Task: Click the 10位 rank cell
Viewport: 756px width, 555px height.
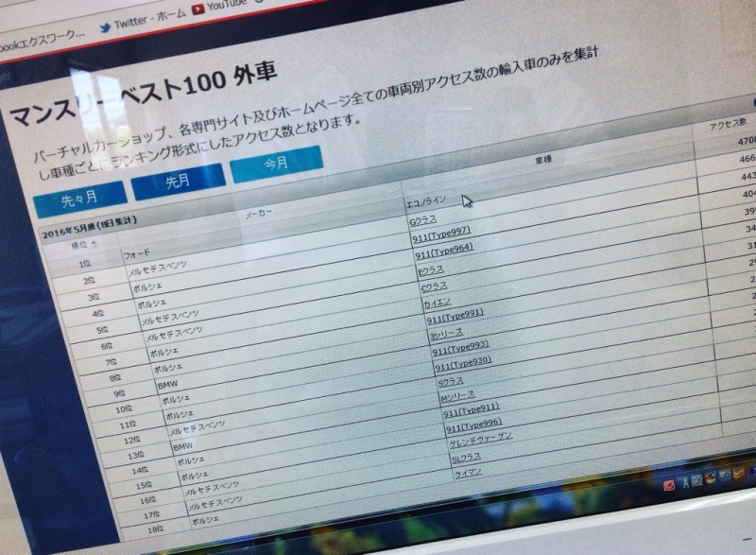Action: (x=124, y=409)
